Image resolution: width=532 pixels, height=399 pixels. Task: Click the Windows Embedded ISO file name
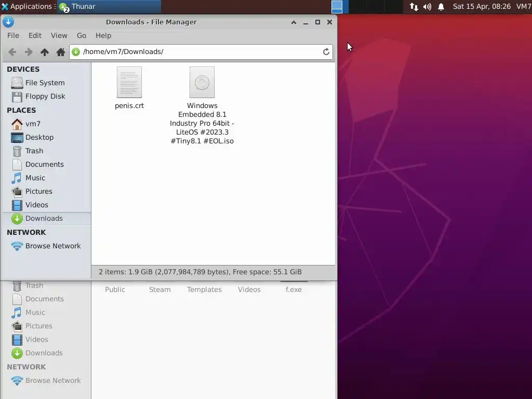(x=202, y=124)
